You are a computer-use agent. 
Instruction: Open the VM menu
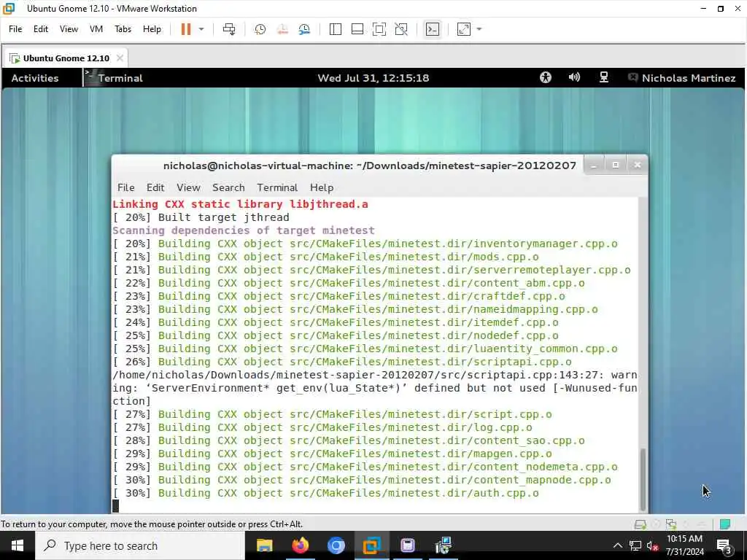pyautogui.click(x=96, y=29)
